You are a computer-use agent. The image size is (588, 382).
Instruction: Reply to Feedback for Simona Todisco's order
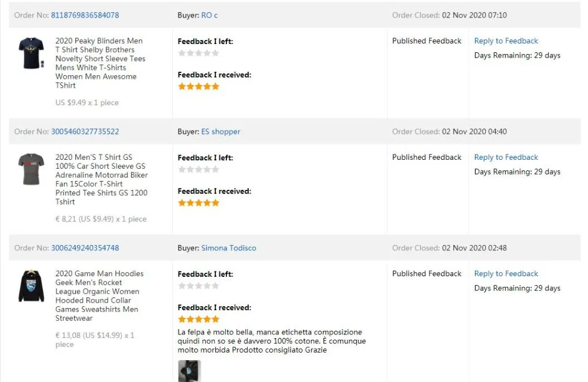tap(506, 274)
